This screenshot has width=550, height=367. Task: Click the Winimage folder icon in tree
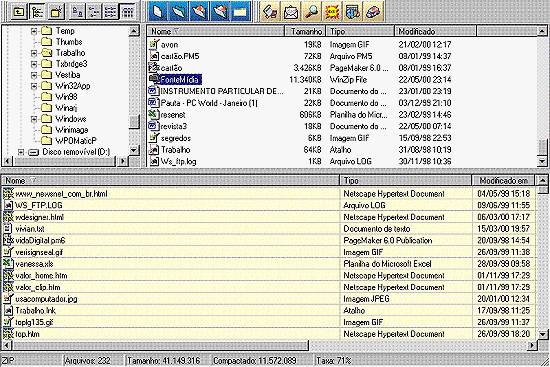point(46,129)
